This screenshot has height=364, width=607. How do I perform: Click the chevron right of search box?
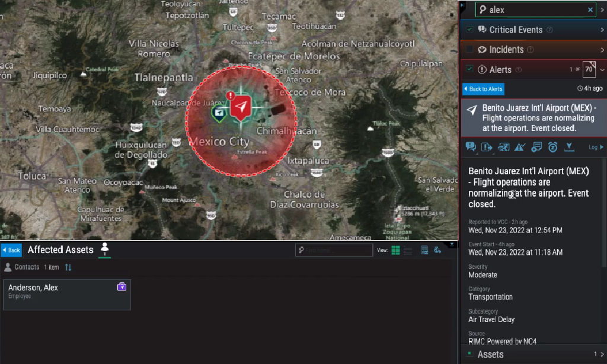[x=602, y=9]
